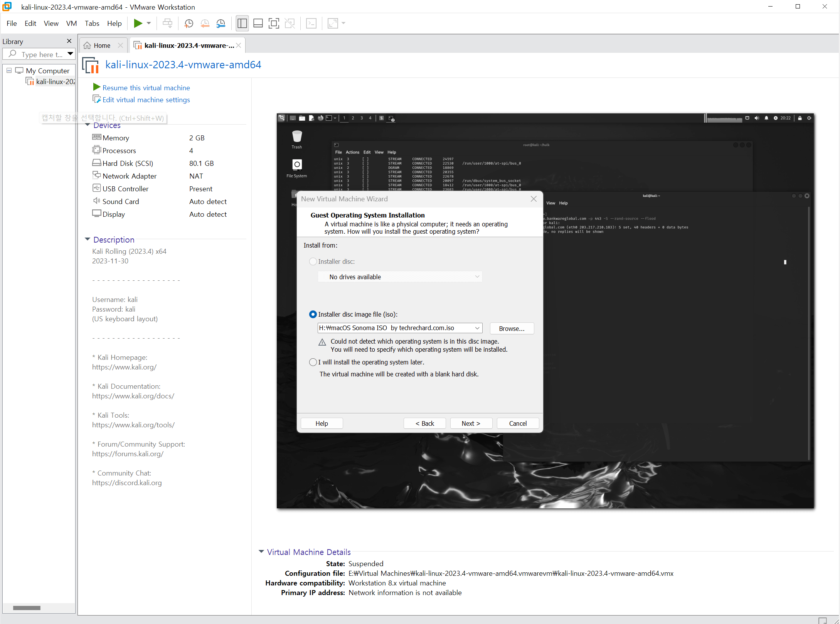Click the Hard Disk (SCSI) device icon
The image size is (840, 624).
click(x=97, y=163)
